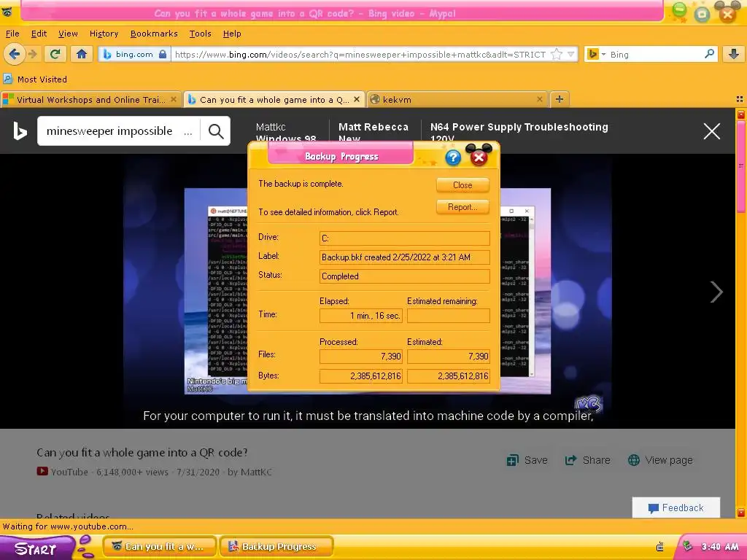Open the Mattkc Windows 98 related video

coord(286,132)
